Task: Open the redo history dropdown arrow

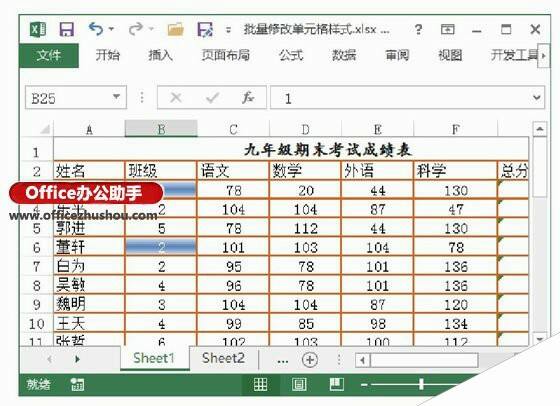Action: (151, 29)
